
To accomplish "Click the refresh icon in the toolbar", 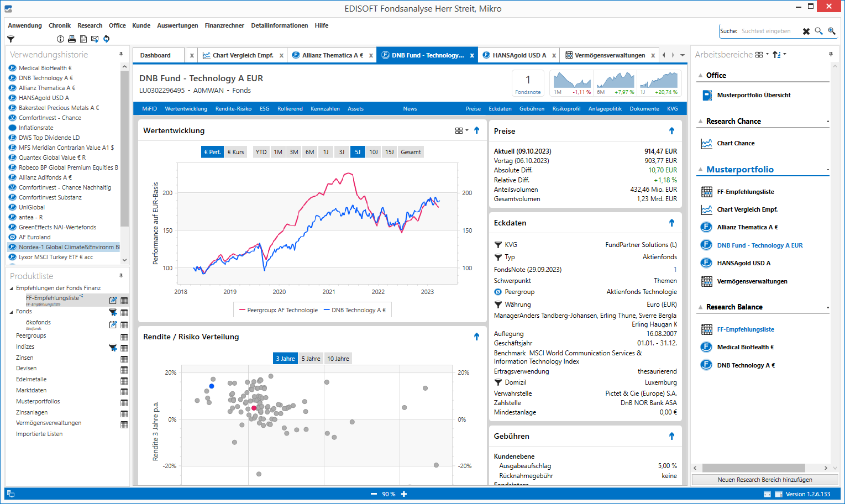I will [107, 39].
